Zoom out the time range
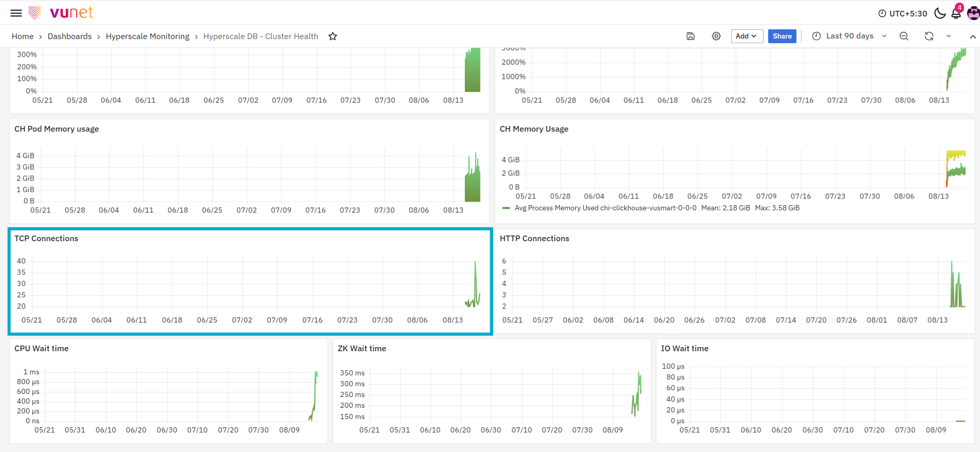The height and width of the screenshot is (452, 980). pos(904,36)
